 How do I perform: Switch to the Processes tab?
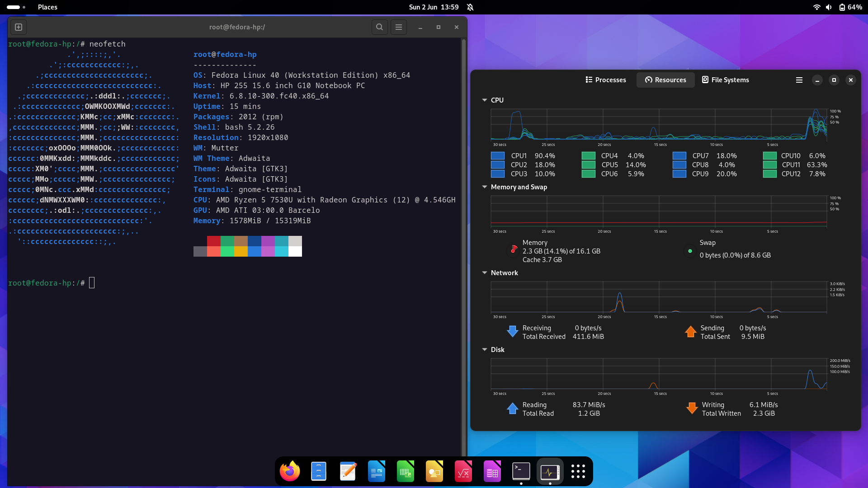606,80
